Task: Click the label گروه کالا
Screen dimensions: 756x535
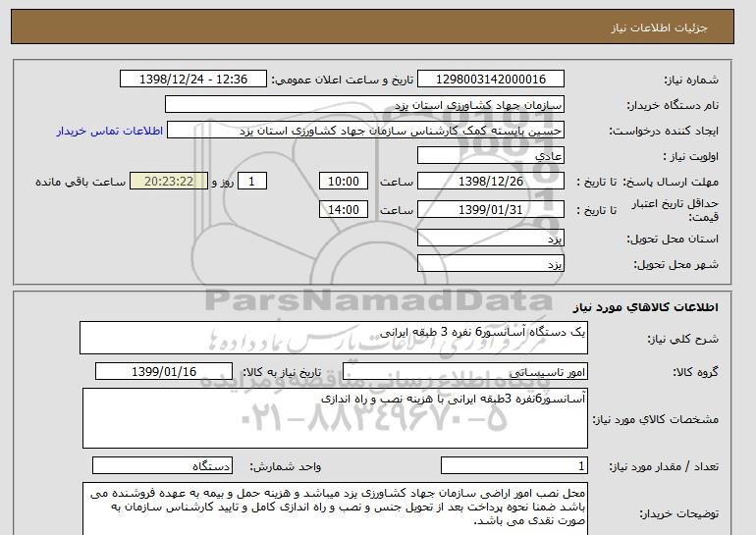Action: point(695,372)
